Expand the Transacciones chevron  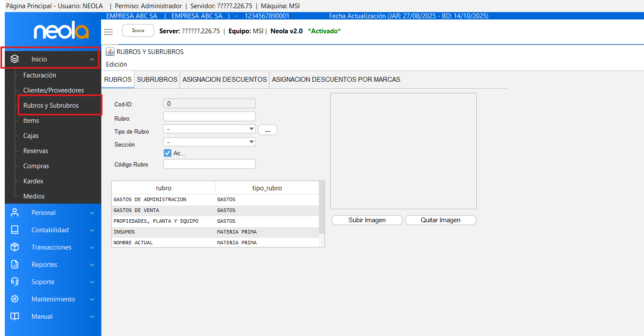[92, 247]
